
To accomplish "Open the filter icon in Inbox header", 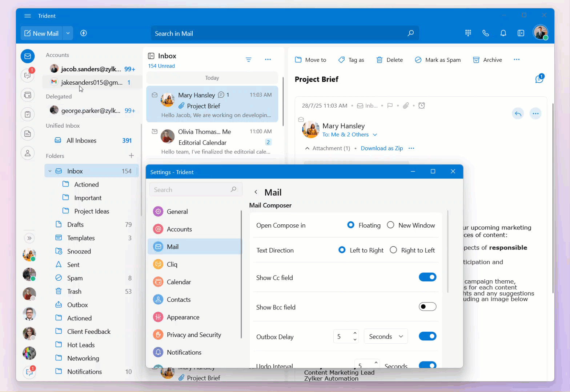I will 249,60.
